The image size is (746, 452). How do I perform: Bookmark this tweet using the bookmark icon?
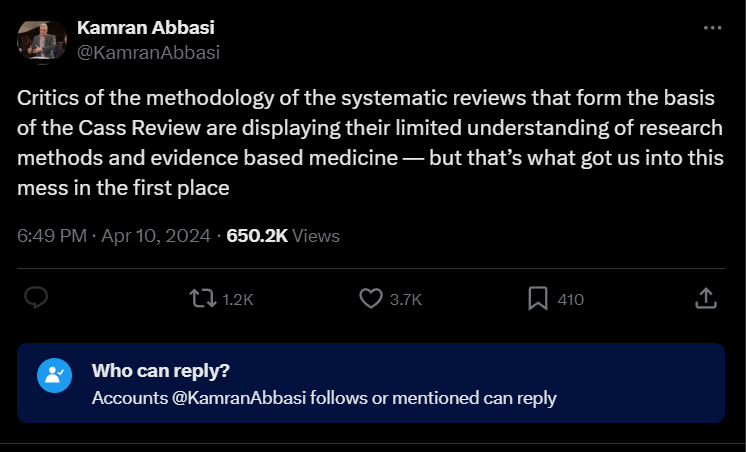(x=537, y=298)
